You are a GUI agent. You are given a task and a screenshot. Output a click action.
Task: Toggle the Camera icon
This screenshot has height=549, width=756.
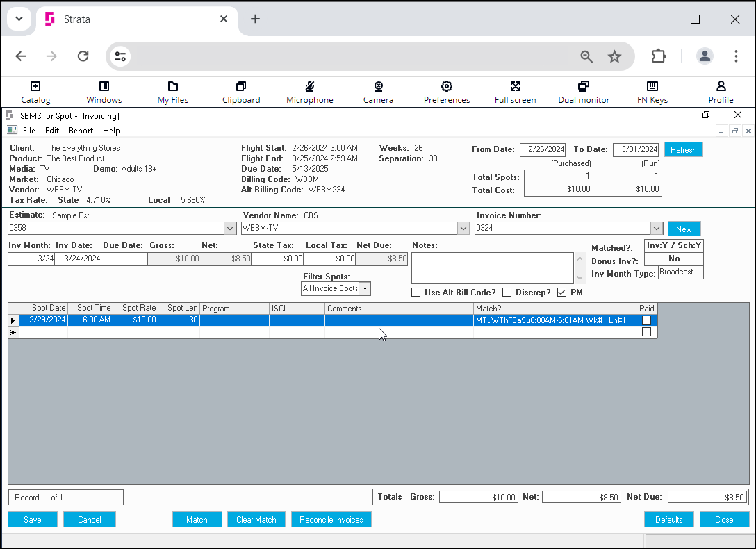378,92
